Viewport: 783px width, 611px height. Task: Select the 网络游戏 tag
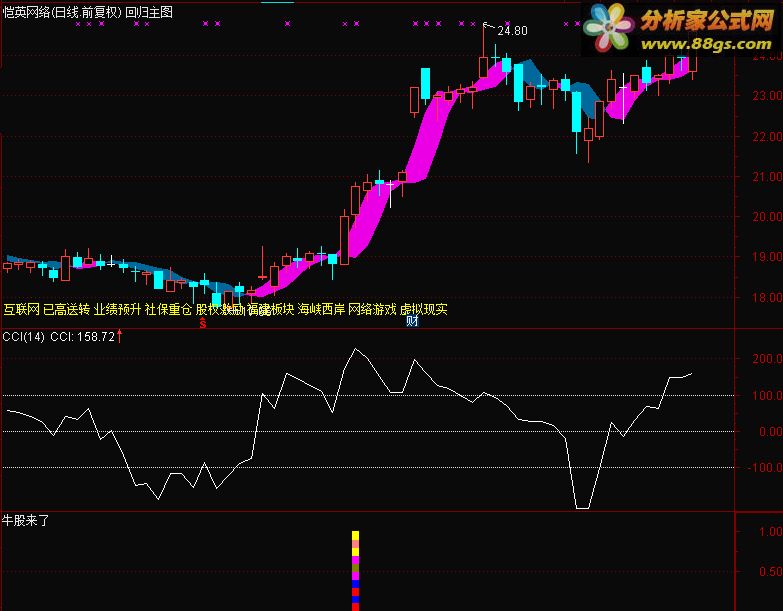pos(372,309)
